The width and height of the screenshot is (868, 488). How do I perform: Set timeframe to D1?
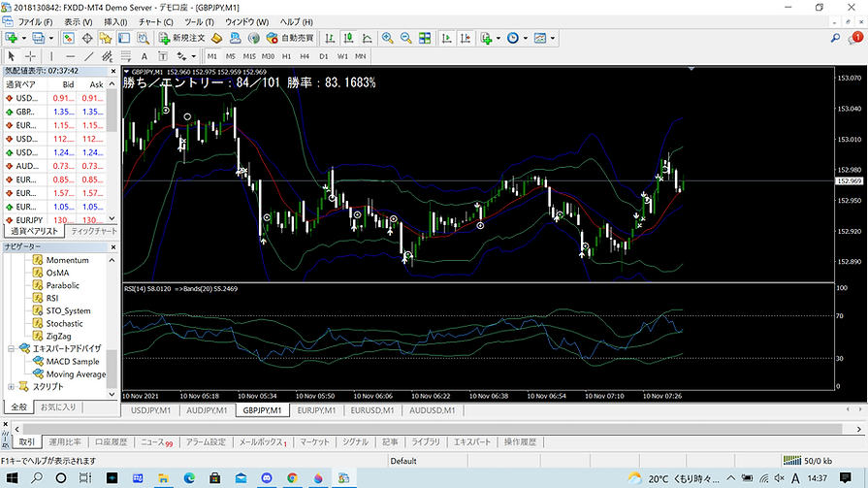(x=323, y=56)
